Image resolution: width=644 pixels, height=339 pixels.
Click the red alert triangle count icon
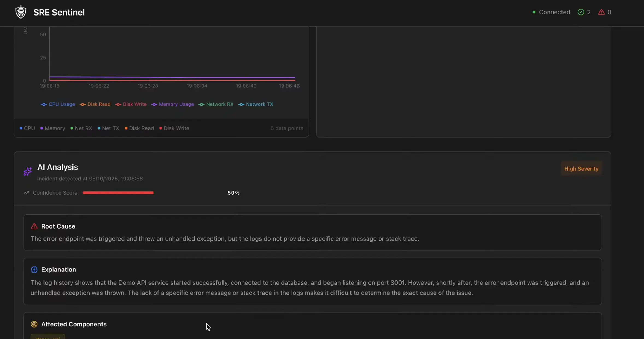coord(601,12)
